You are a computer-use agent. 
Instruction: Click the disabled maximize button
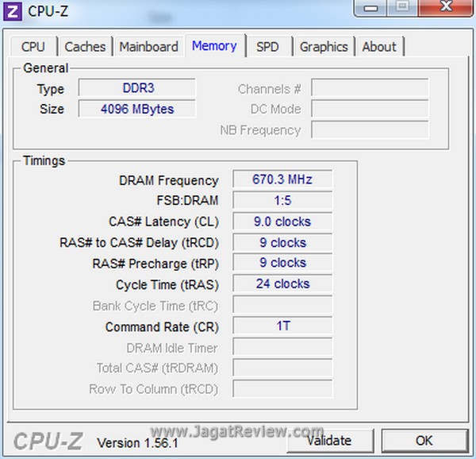[x=402, y=7]
